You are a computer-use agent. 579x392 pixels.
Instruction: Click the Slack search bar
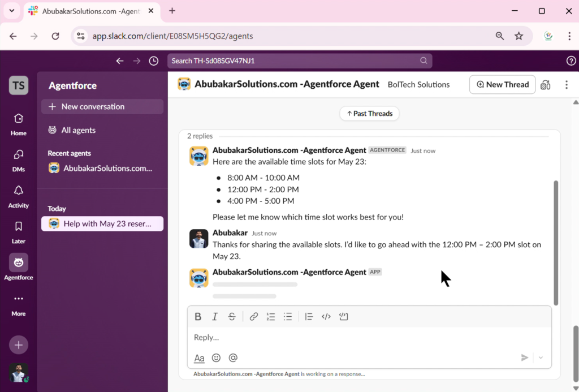pos(300,61)
